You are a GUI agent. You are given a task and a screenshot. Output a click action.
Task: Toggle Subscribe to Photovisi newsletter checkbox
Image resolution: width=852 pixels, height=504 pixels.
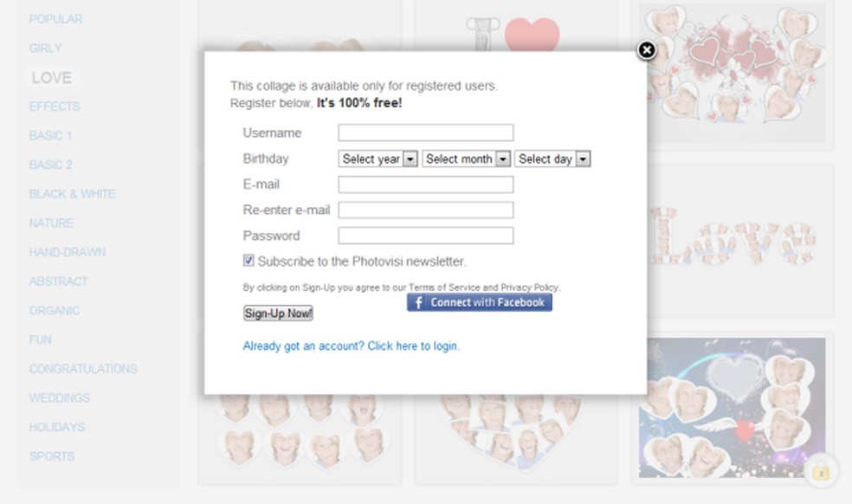(249, 261)
